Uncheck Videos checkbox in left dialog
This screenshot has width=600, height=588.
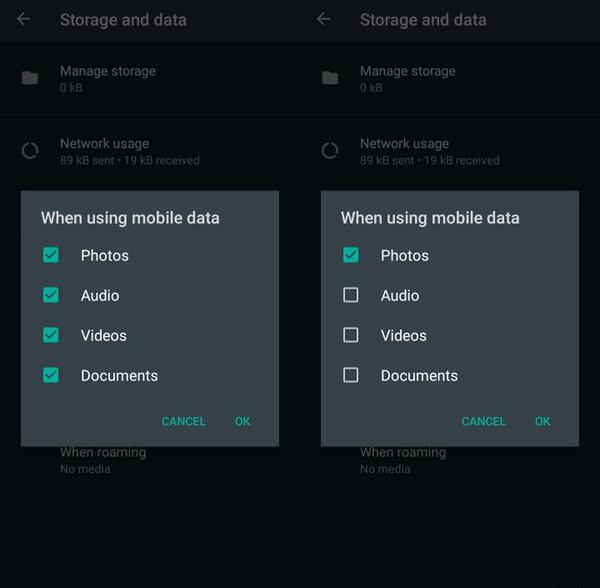(x=51, y=335)
